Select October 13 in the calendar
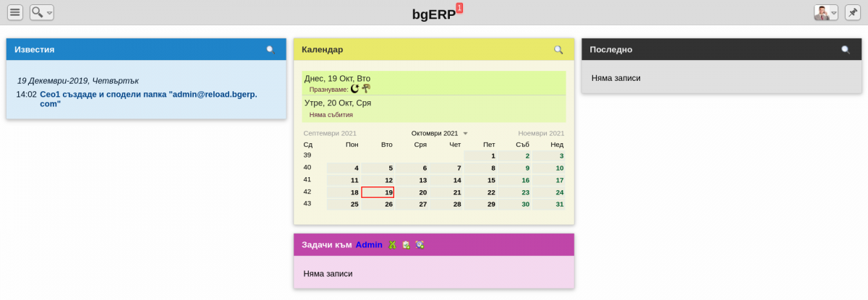868x300 pixels. pyautogui.click(x=412, y=180)
